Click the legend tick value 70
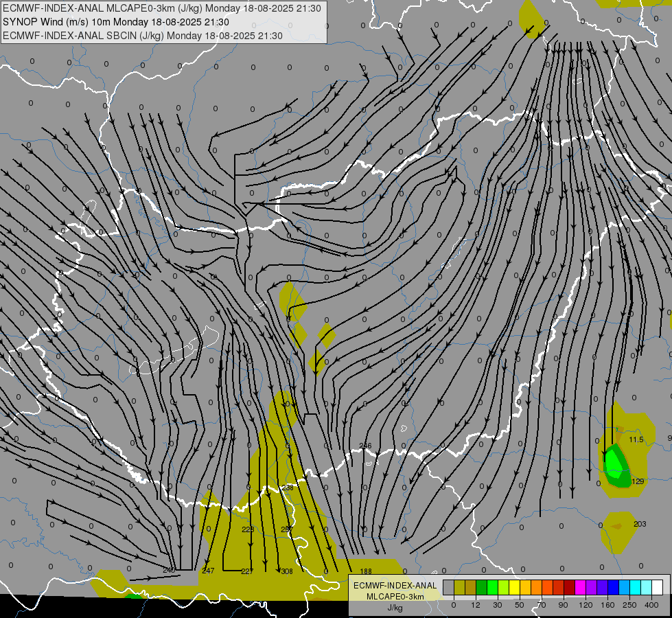The image size is (672, 618). (542, 605)
